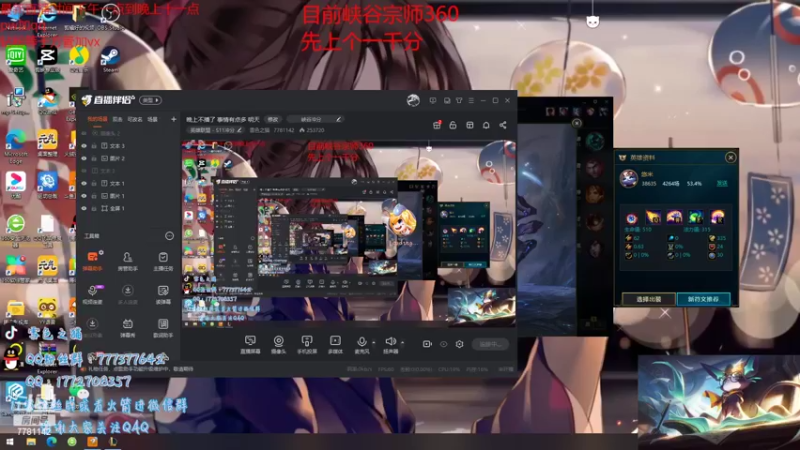Click 发送 link in hero info panel

tap(722, 184)
